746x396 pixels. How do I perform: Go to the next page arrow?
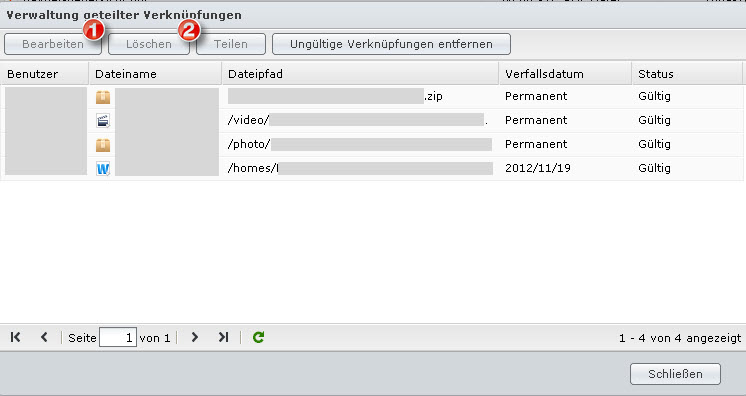click(194, 337)
